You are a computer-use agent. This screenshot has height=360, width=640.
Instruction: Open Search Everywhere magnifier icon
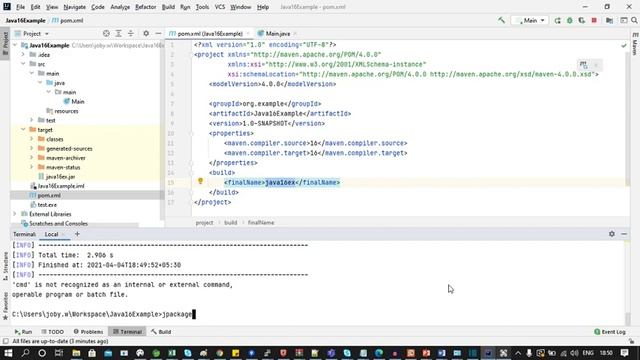click(x=634, y=20)
